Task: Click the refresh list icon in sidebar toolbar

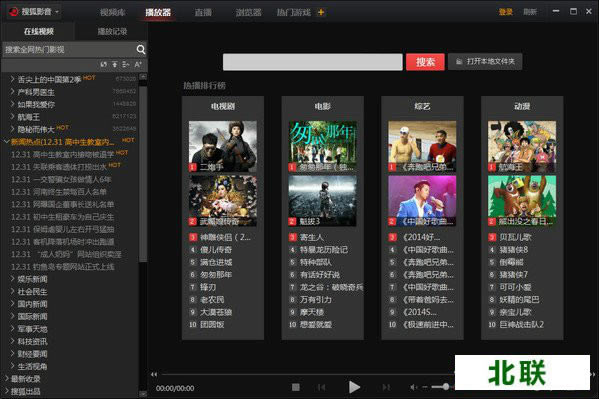Action: (x=104, y=65)
